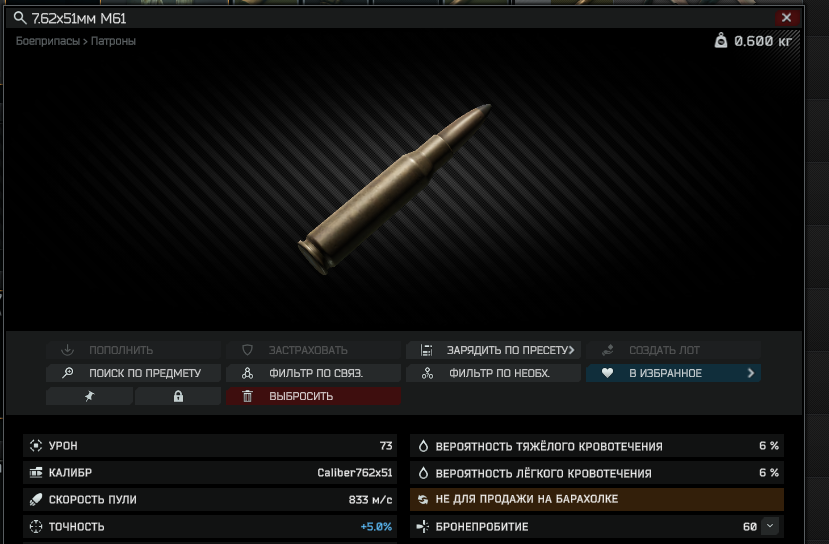Click the ВЫБРОСИТЬ discard button

[314, 396]
